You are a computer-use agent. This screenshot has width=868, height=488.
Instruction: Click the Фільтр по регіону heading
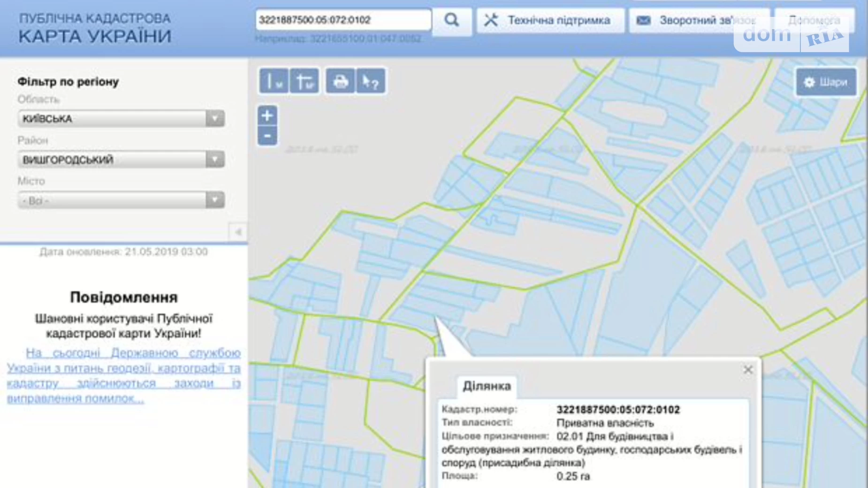coord(68,82)
